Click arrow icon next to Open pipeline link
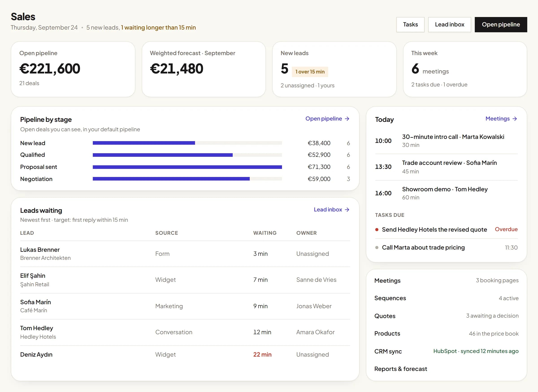 pos(347,118)
